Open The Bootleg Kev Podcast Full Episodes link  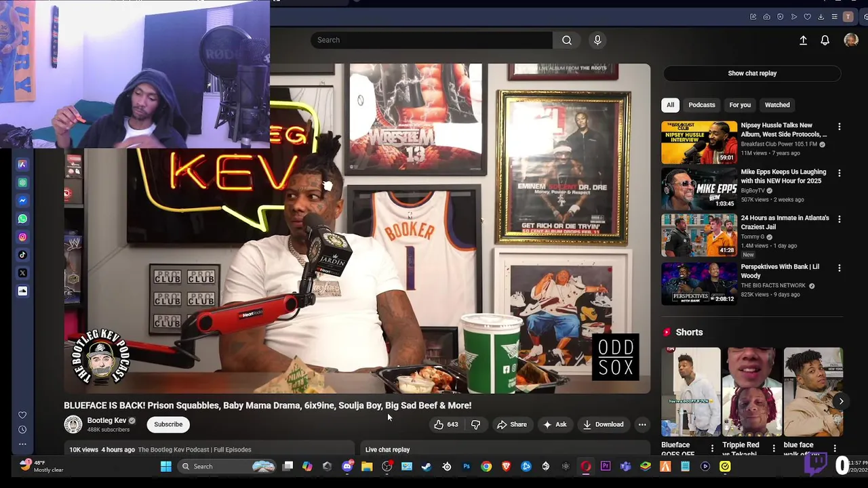pyautogui.click(x=195, y=449)
